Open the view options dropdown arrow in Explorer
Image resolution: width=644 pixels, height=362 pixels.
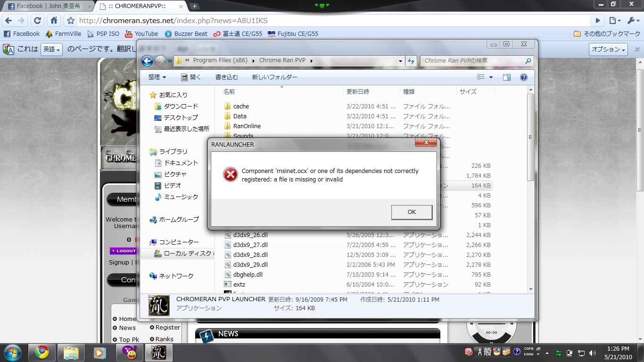tap(491, 77)
